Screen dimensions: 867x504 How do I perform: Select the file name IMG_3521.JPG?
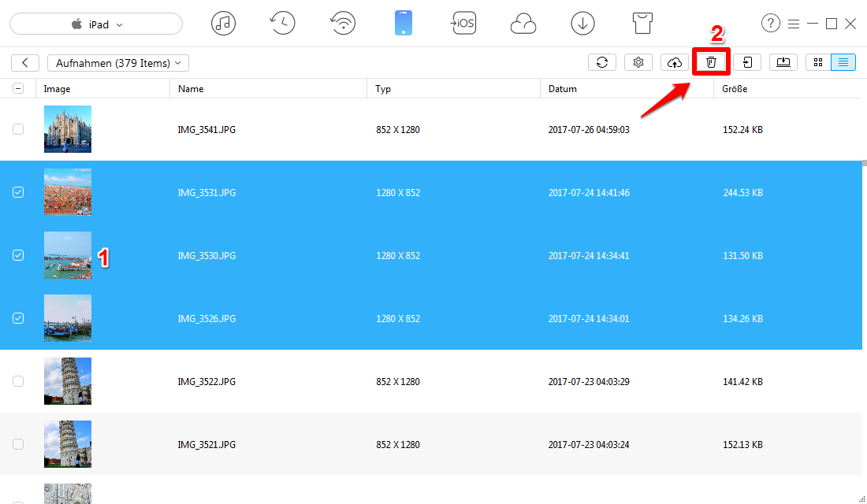[207, 445]
